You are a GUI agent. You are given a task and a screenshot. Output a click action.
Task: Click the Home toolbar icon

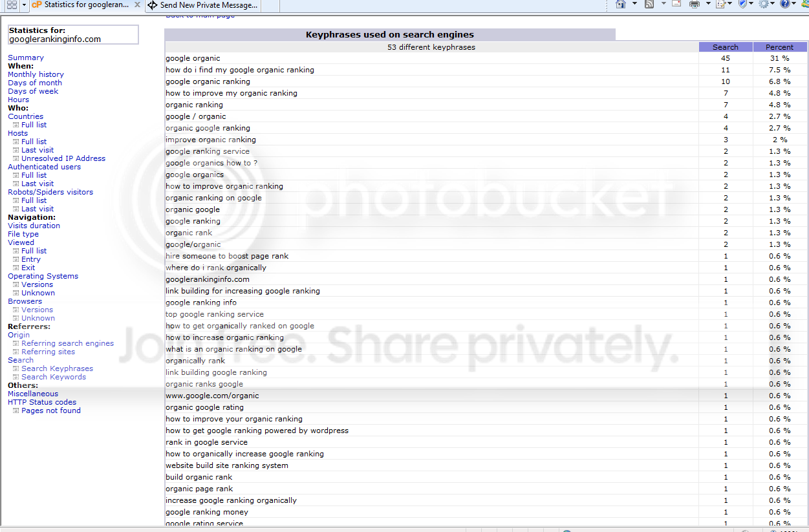[x=621, y=4]
